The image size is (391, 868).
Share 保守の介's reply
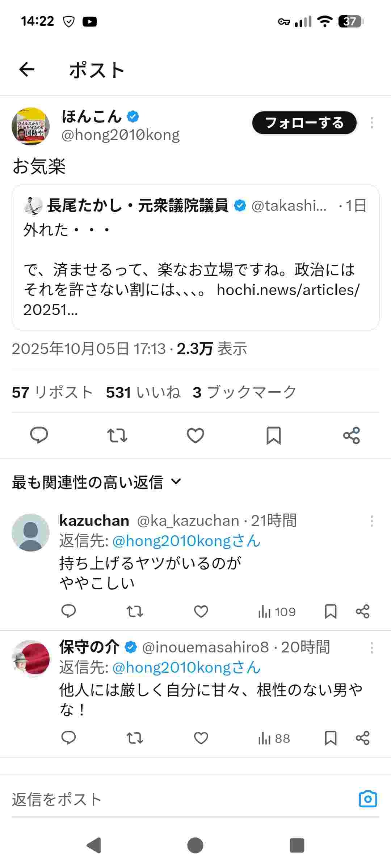pyautogui.click(x=362, y=738)
